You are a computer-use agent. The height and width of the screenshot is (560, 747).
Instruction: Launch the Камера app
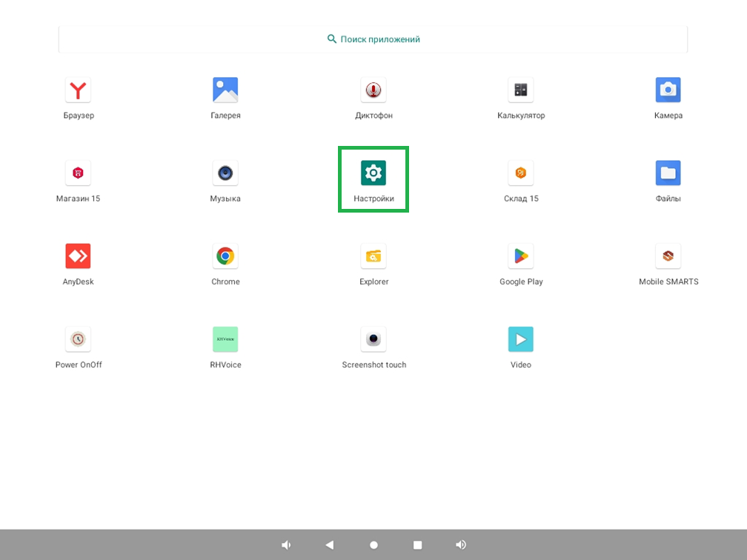tap(668, 90)
